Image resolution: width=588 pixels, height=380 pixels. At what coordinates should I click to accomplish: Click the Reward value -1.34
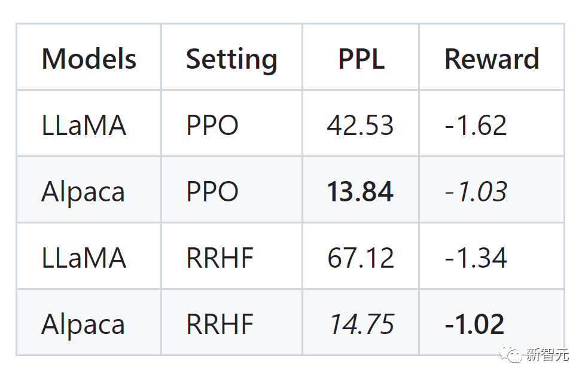click(x=476, y=258)
